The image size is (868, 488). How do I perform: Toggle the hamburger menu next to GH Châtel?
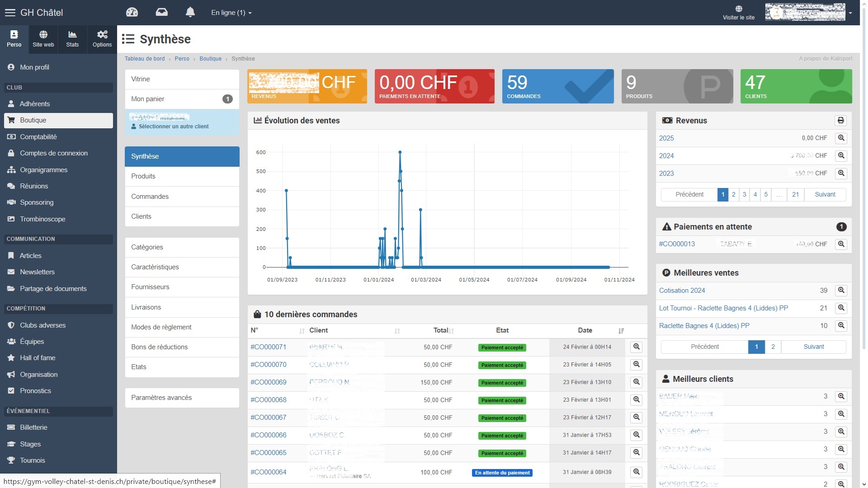[x=10, y=13]
